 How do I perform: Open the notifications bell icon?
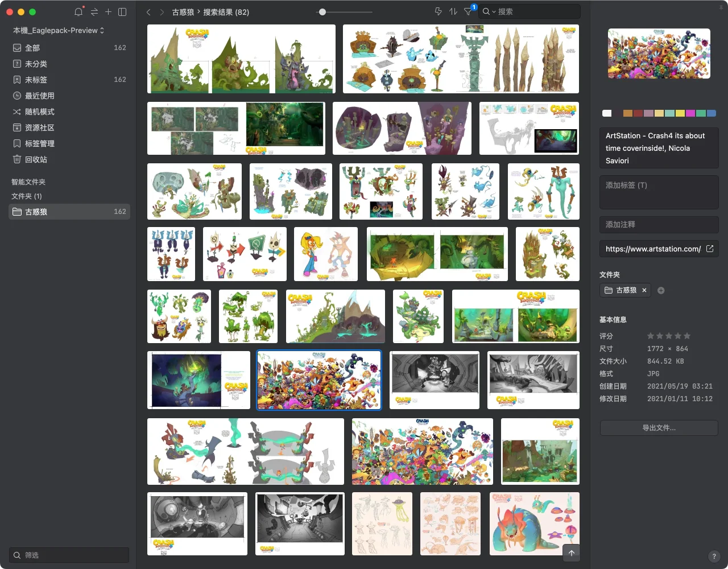[x=78, y=12]
